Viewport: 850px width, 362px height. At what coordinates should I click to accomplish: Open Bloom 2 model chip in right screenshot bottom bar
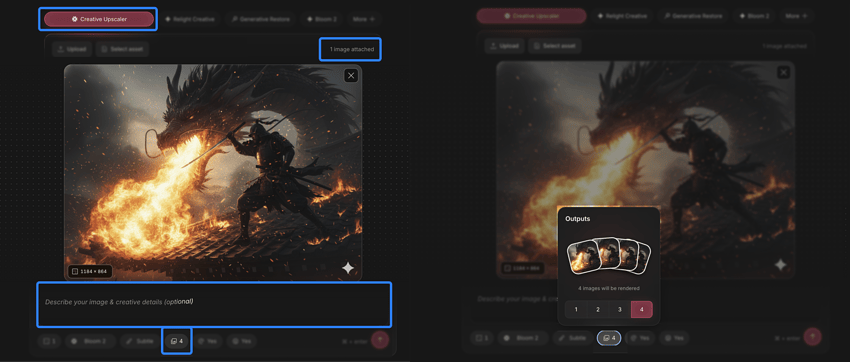click(x=523, y=338)
